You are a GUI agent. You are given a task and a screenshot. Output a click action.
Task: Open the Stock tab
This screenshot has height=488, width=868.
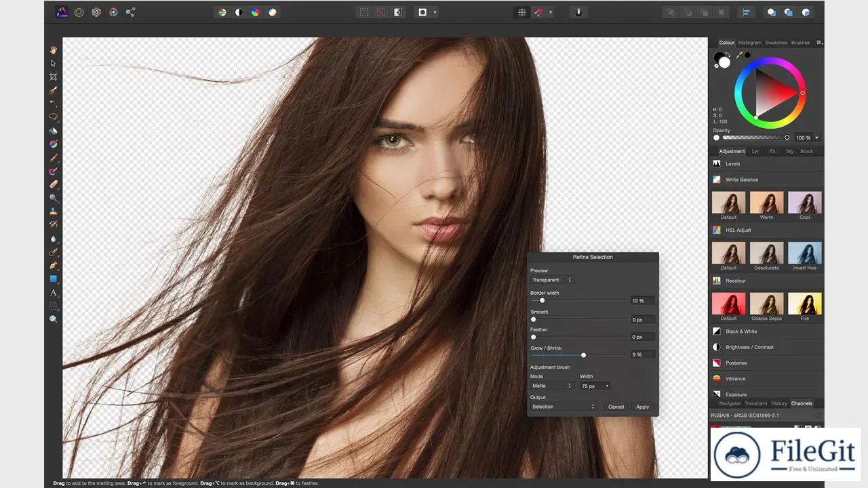click(806, 151)
